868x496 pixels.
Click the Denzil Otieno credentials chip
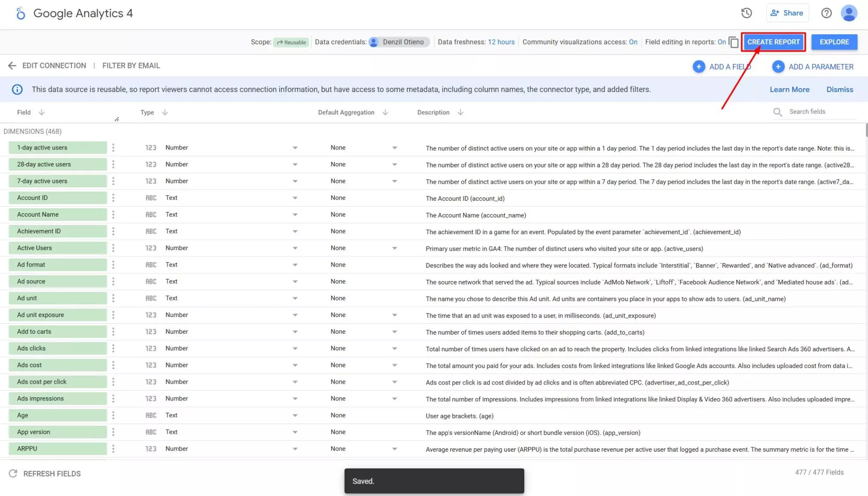[399, 42]
